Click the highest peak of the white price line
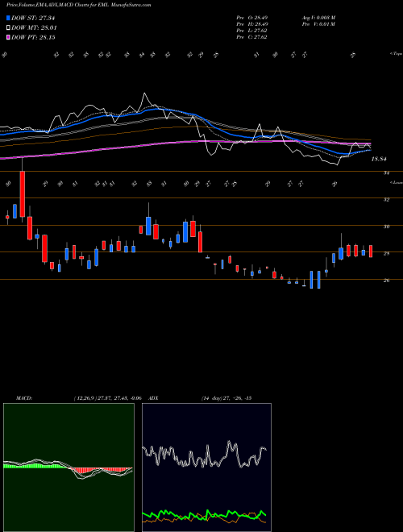 pyautogui.click(x=144, y=93)
